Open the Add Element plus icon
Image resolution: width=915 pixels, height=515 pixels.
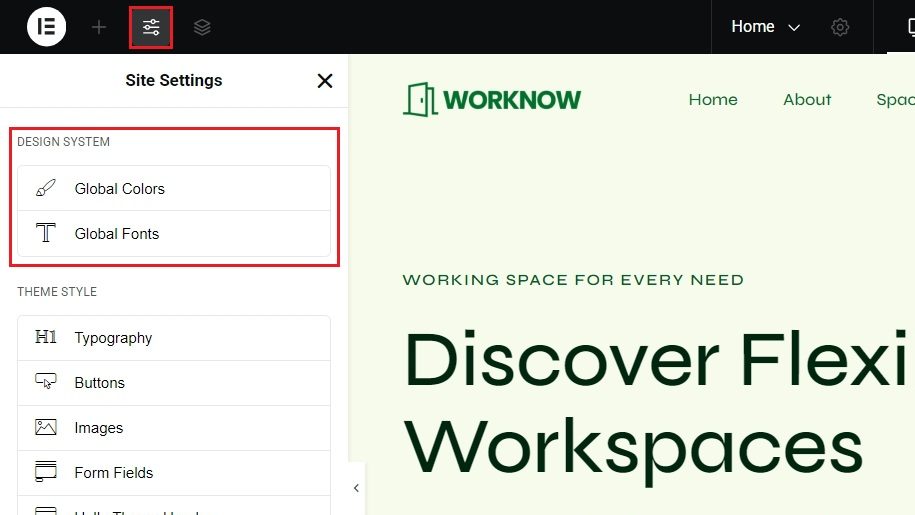[x=99, y=27]
